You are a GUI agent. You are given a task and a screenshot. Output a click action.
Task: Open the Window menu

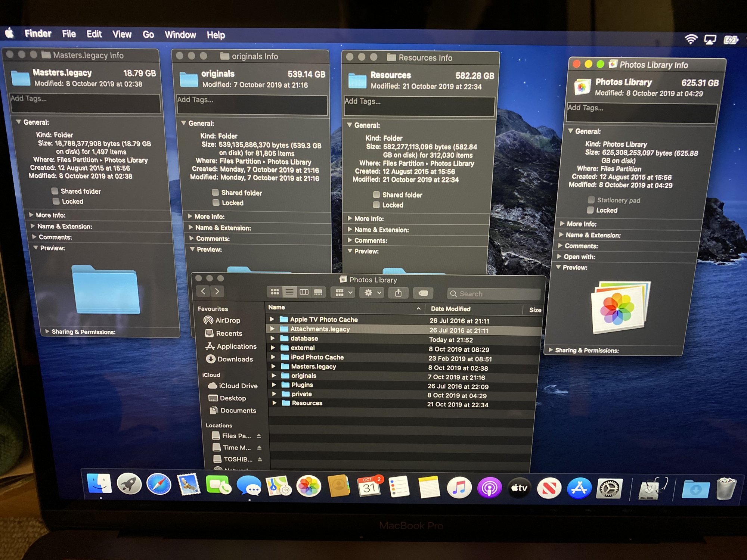(180, 35)
